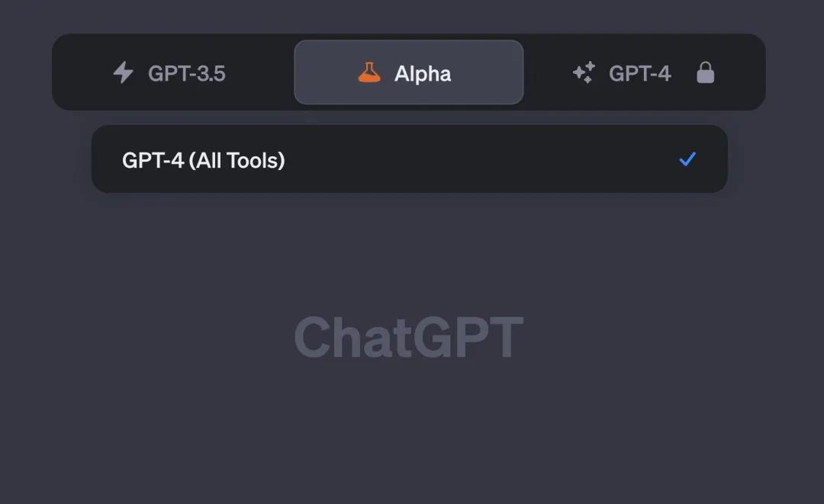Click the faded ChatGPT heading
Image resolution: width=824 pixels, height=504 pixels.
(x=409, y=337)
